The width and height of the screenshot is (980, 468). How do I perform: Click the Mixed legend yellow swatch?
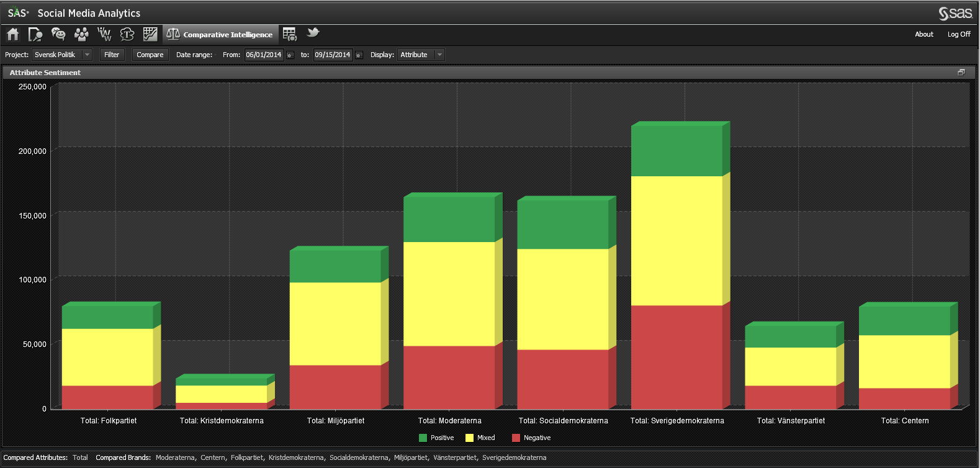click(x=469, y=438)
